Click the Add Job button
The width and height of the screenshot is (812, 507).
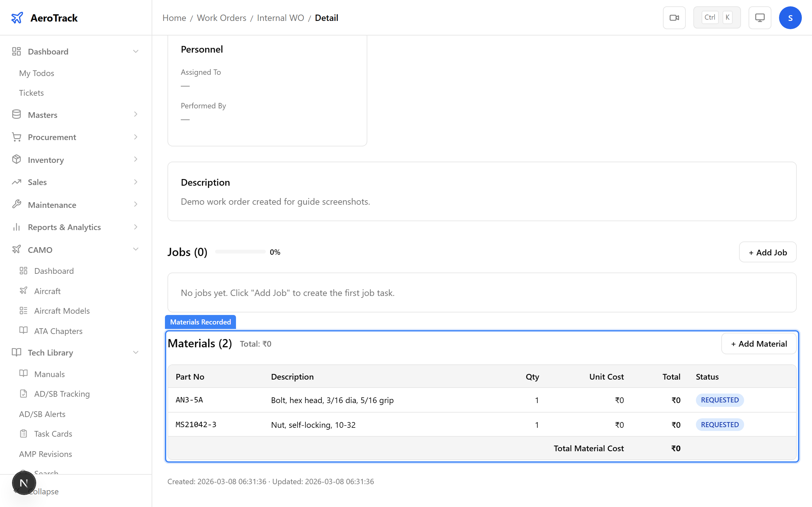point(768,252)
